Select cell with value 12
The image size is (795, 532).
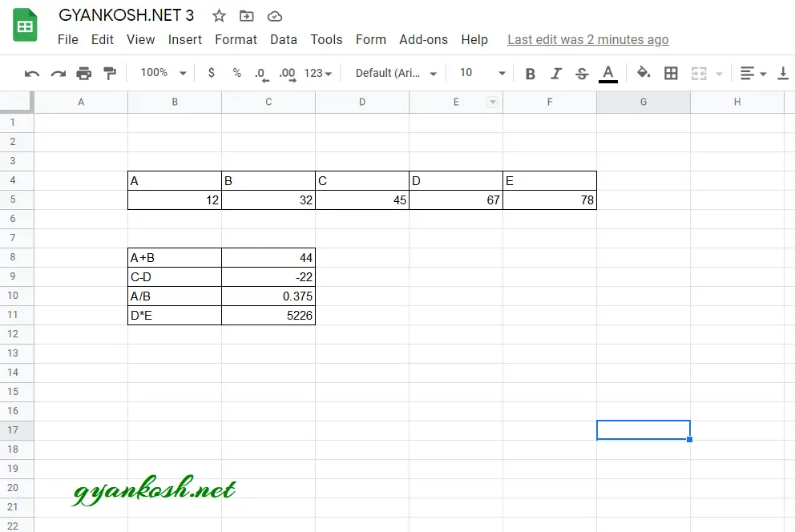click(175, 199)
